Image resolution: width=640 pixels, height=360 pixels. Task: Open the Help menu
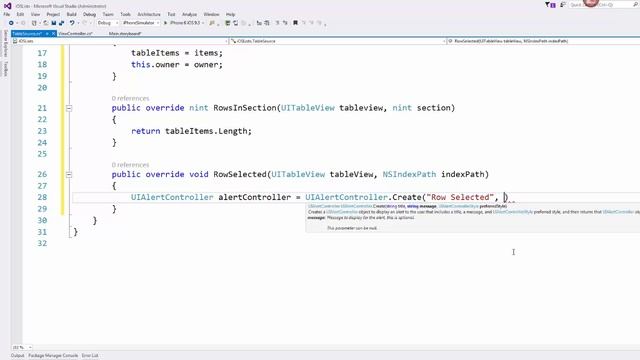click(231, 14)
